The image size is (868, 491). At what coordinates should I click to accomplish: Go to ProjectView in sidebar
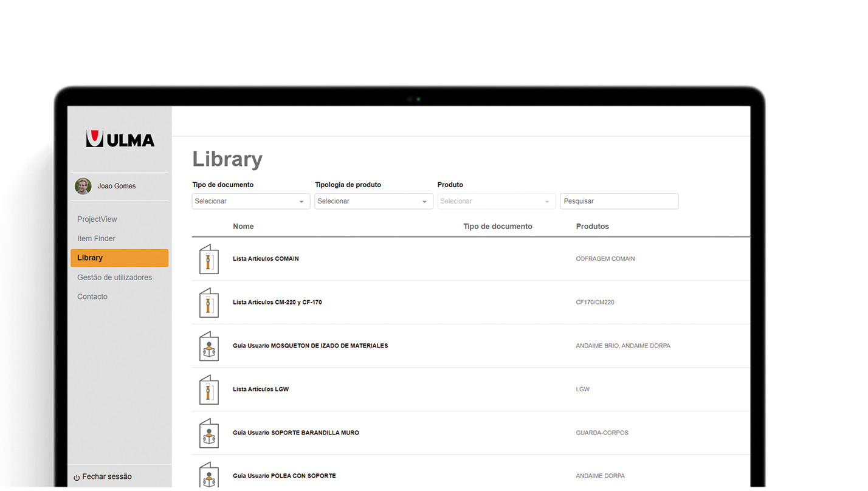tap(97, 219)
